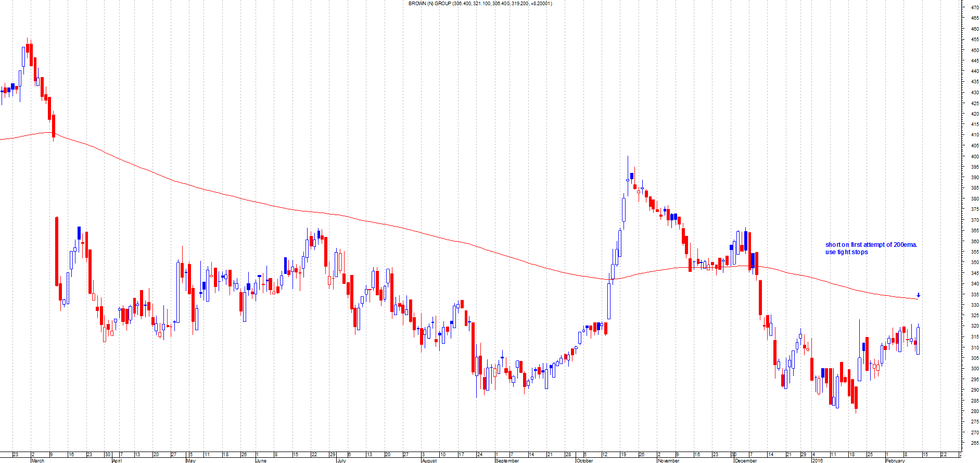Click the last candlestick on the chart
Viewport: 980px width, 463px height.
918,341
